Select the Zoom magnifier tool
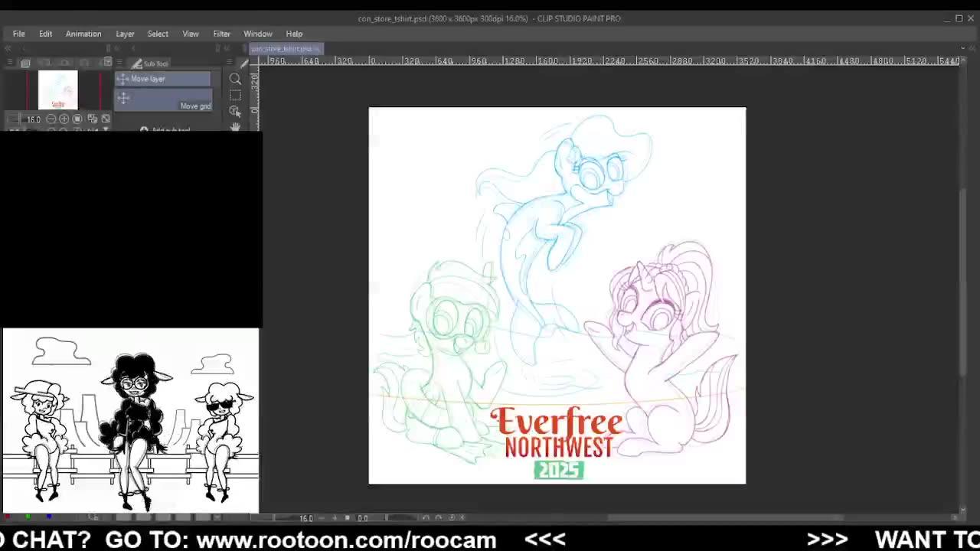Screen dimensions: 980x551 [x=235, y=79]
